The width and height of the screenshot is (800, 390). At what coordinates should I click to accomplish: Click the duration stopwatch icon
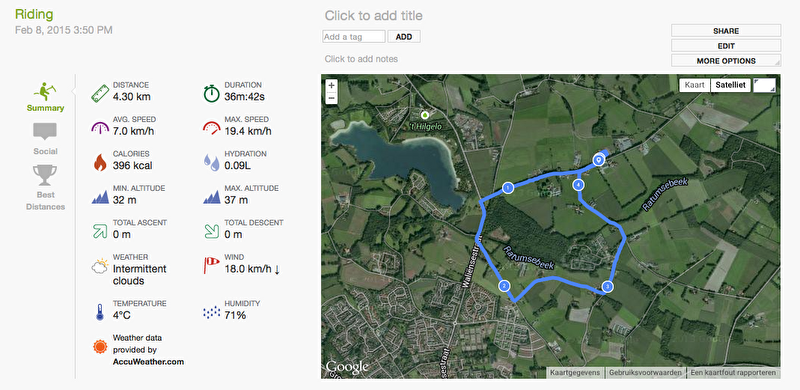211,93
